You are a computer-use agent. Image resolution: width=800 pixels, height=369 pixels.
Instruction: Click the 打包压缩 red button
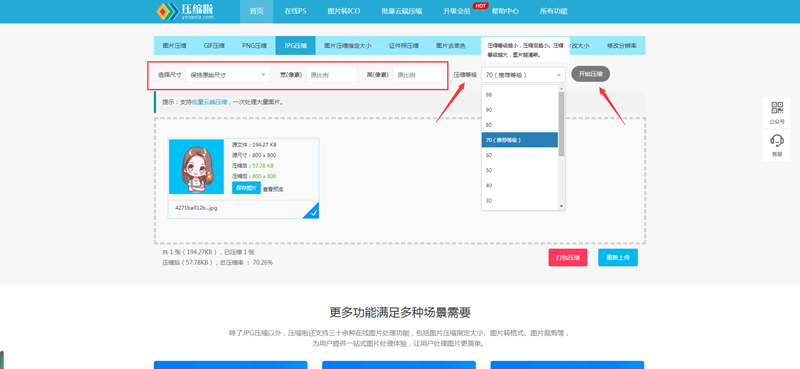coord(568,258)
